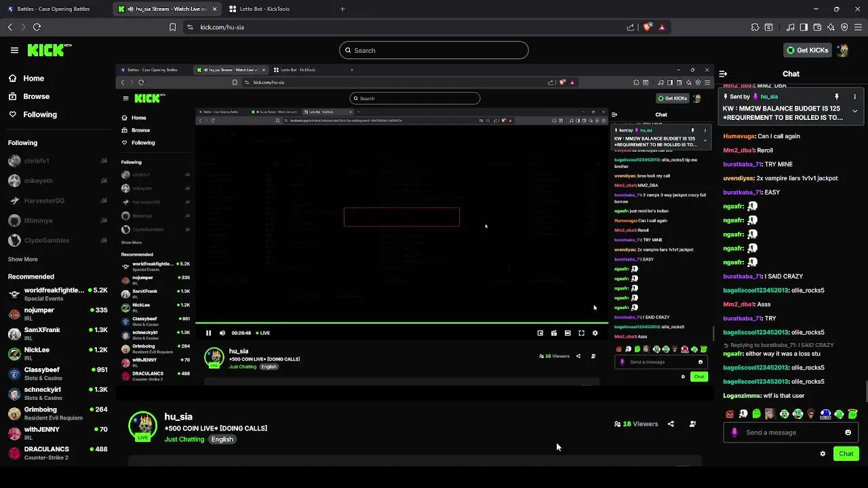Open video player settings gear
The height and width of the screenshot is (488, 868).
coord(595,333)
